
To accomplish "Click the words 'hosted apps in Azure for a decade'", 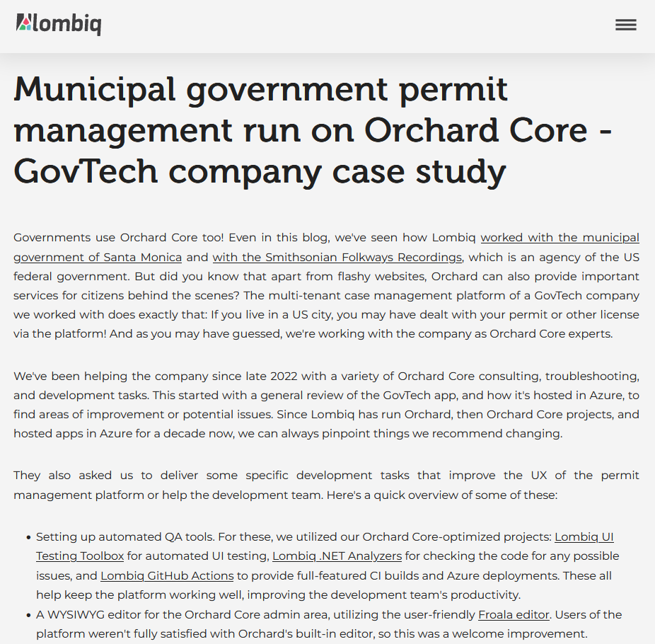I will 110,433.
